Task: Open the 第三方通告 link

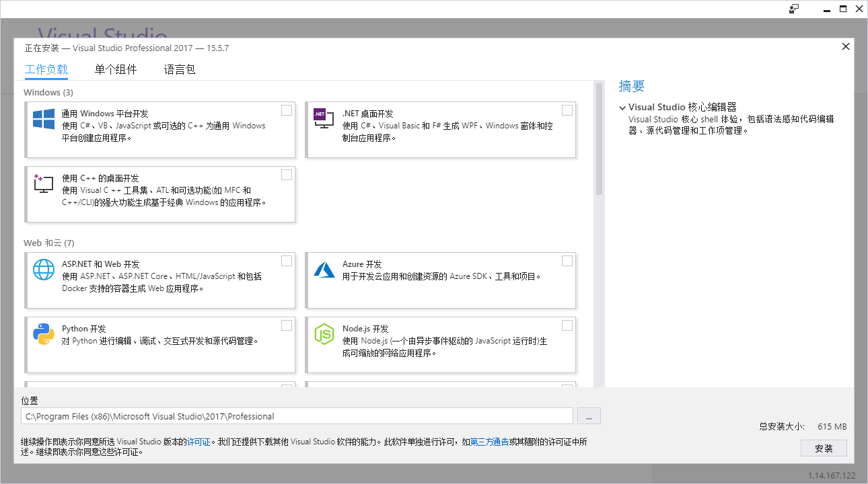Action: pyautogui.click(x=489, y=442)
